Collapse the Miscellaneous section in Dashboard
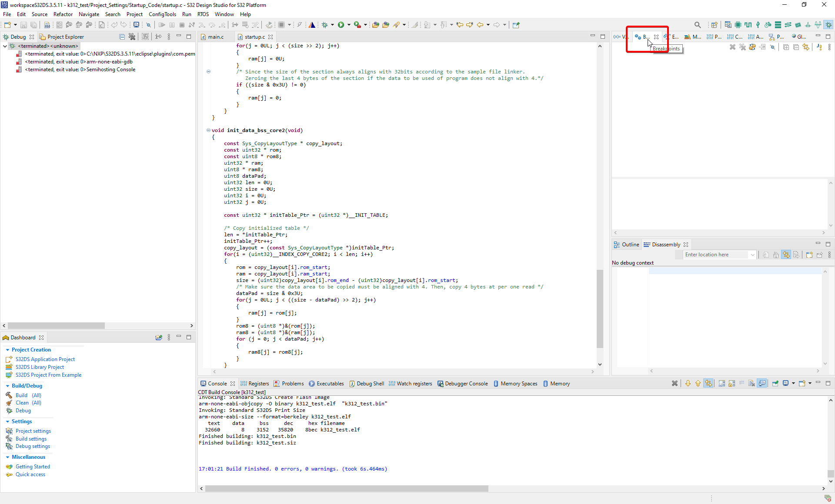The image size is (835, 504). [7, 457]
